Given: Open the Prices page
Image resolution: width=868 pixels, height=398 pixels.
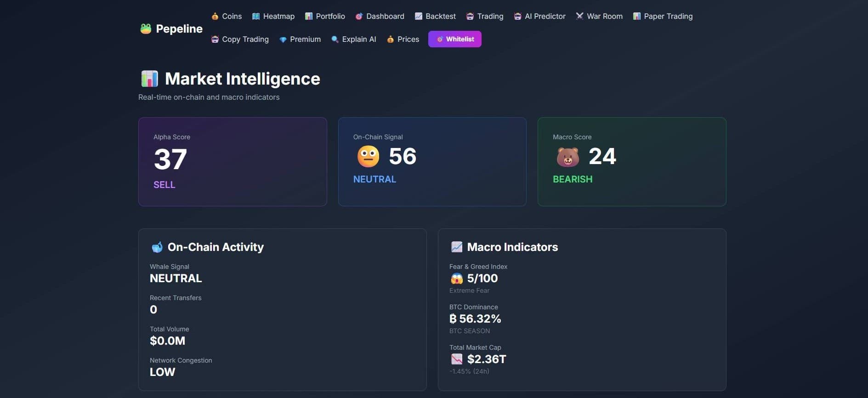Looking at the screenshot, I should pyautogui.click(x=403, y=39).
